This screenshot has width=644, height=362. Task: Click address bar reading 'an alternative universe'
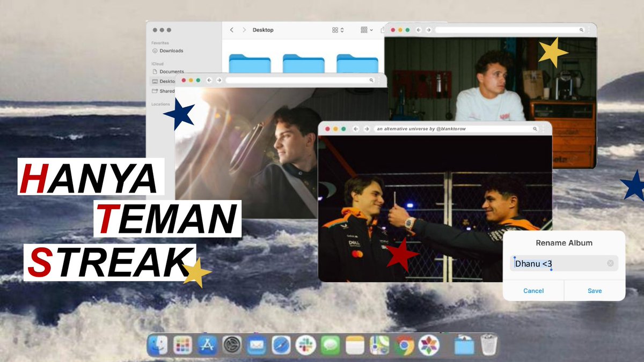pos(456,129)
